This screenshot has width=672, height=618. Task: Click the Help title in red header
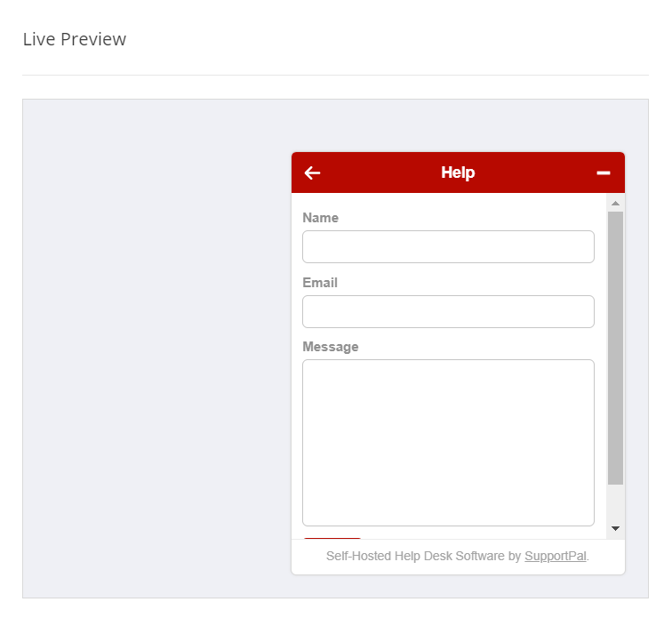[x=458, y=173]
